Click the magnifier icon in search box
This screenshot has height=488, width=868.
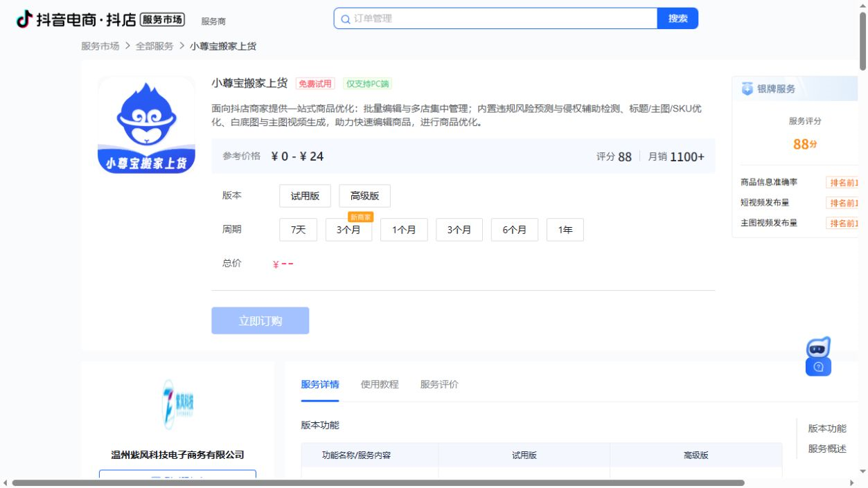pyautogui.click(x=345, y=19)
